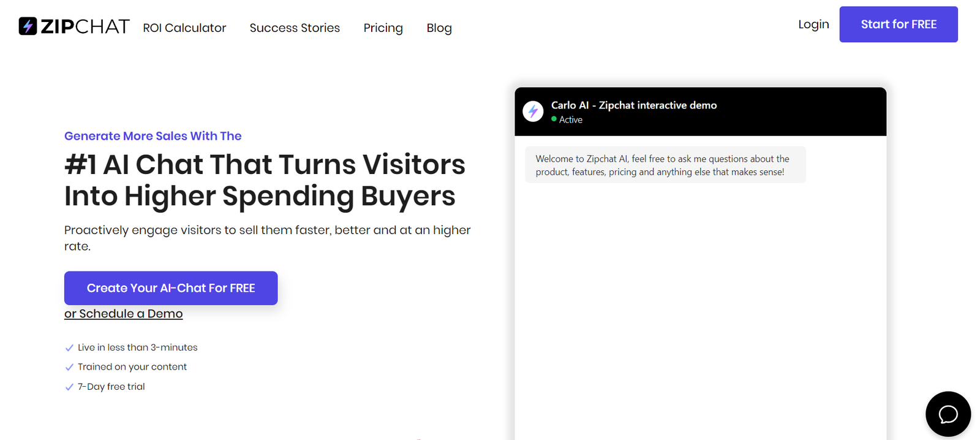
Task: Click Create Your AI-Chat For FREE
Action: tap(171, 288)
